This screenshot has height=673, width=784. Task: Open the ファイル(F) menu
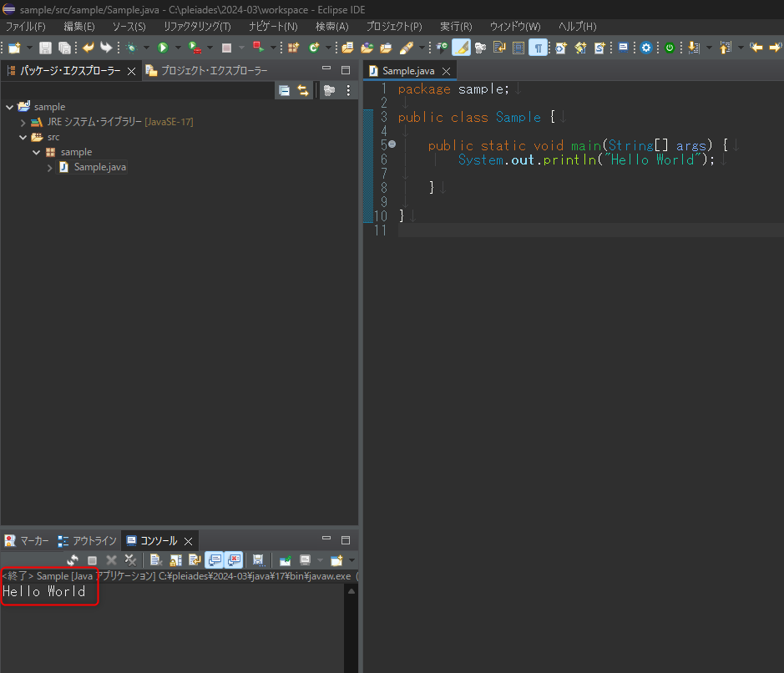pos(26,27)
